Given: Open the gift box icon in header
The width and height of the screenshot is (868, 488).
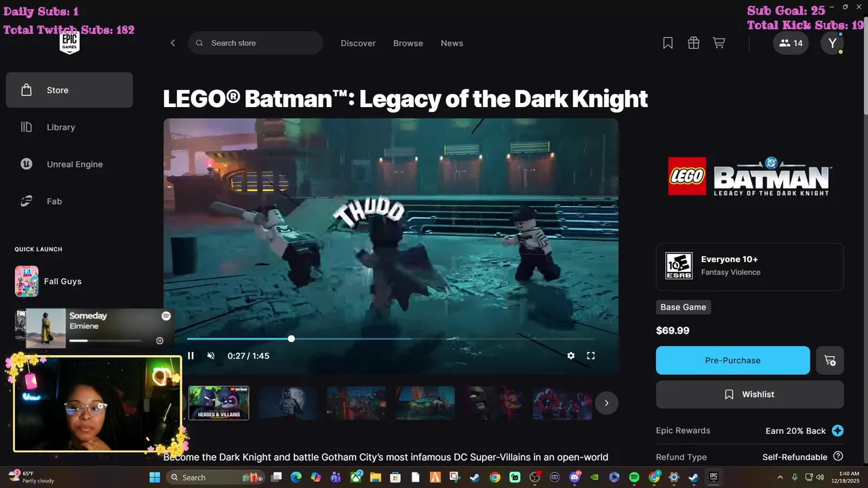Looking at the screenshot, I should [x=693, y=43].
